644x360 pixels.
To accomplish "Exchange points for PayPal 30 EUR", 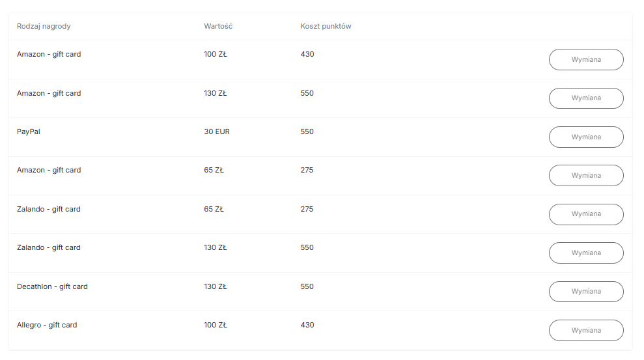I will [586, 137].
